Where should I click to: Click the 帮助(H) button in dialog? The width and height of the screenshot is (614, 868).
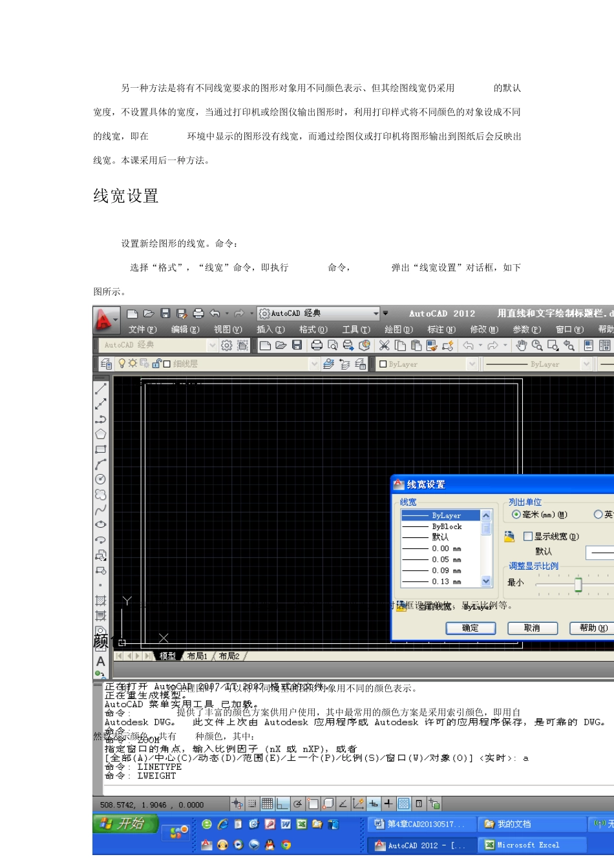592,628
